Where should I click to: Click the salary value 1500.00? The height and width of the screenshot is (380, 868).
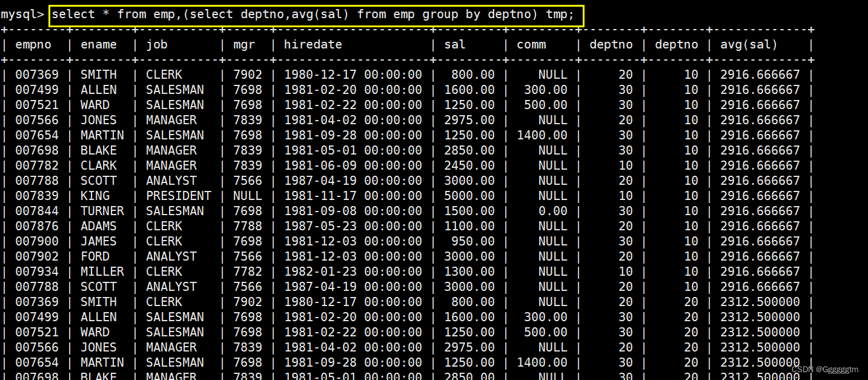pos(469,211)
